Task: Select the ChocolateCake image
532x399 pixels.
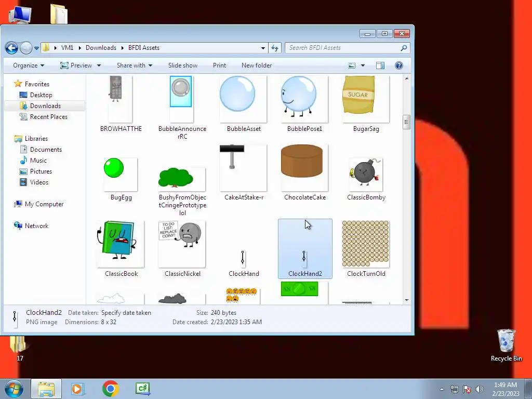Action: [x=304, y=172]
